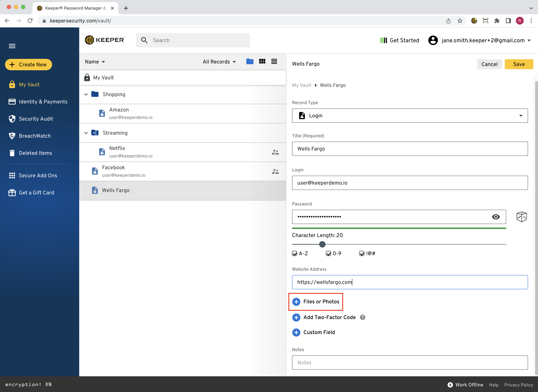Click My Vault breadcrumb link
538x392 pixels.
(x=301, y=85)
